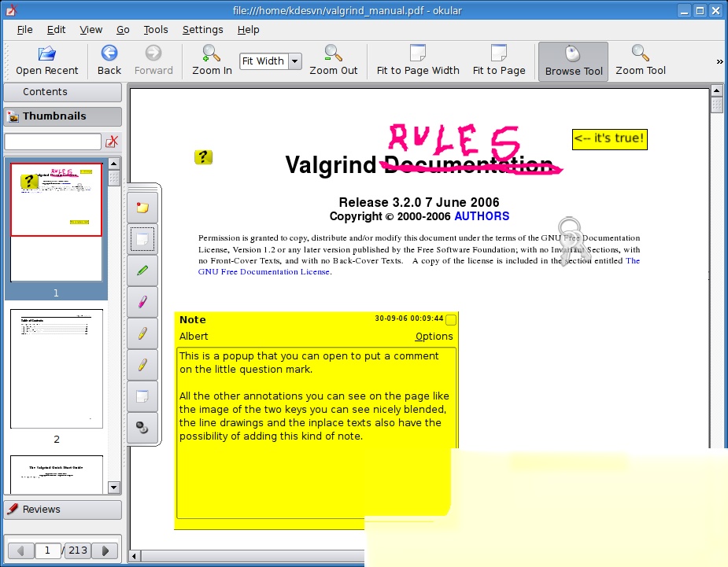Click the Open Recent toolbar icon

tap(47, 53)
